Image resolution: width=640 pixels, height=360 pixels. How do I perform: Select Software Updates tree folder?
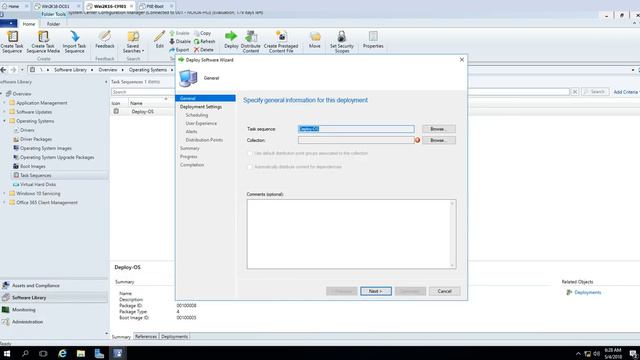coord(34,112)
